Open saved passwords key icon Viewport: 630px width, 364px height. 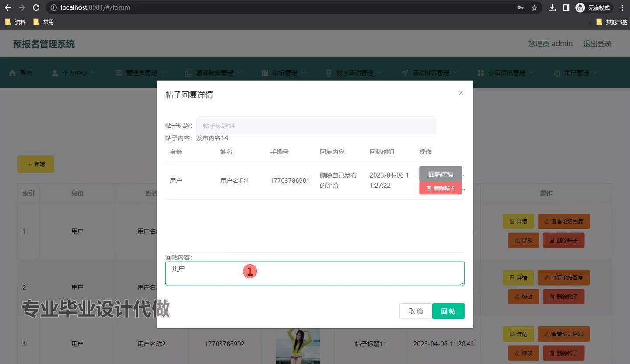[520, 7]
